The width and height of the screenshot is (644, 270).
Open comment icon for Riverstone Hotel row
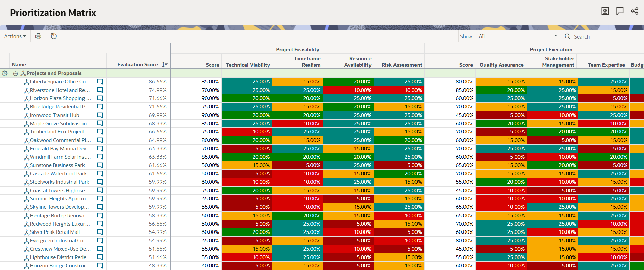click(100, 90)
